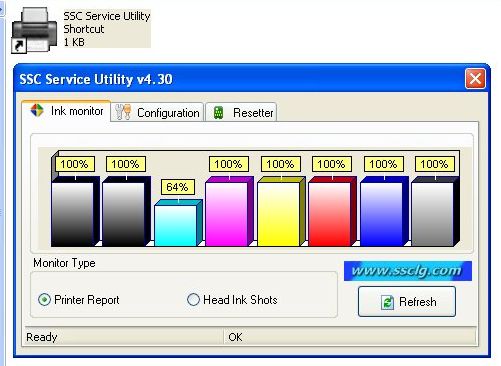Click the SSC Service Utility Shortcut file label
This screenshot has width=501, height=366.
(107, 29)
